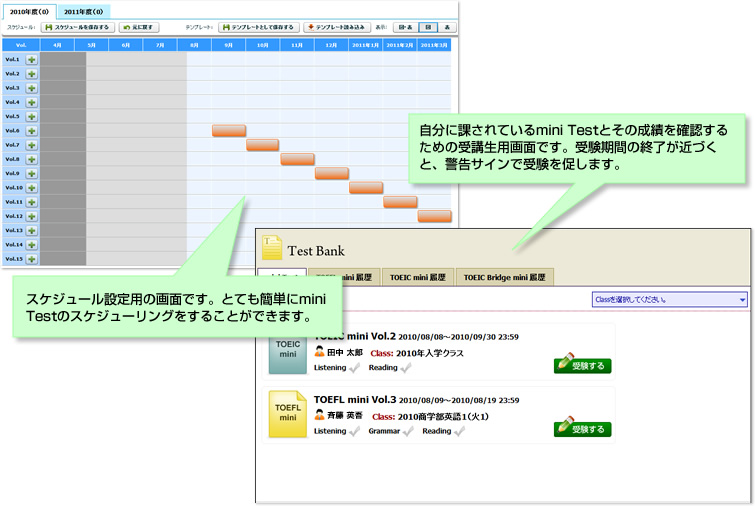Open the 2010年度(0) tab
Viewport: 755px width, 506px height.
pos(29,12)
